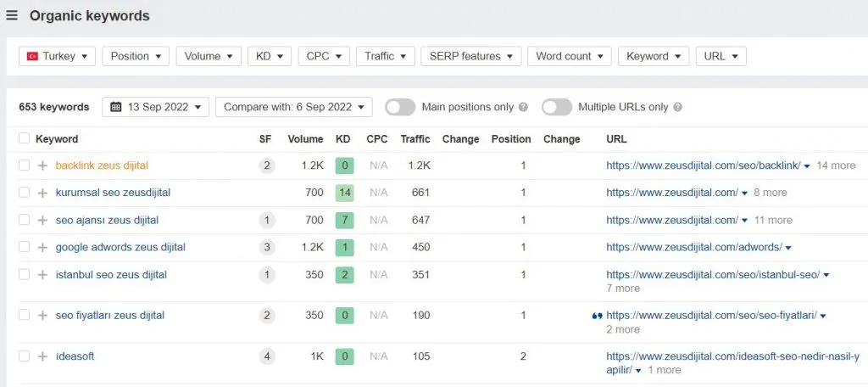Screen dimensions: 868x387
Task: Click the plus icon for google adwords zeus dijital
Action: (x=42, y=247)
